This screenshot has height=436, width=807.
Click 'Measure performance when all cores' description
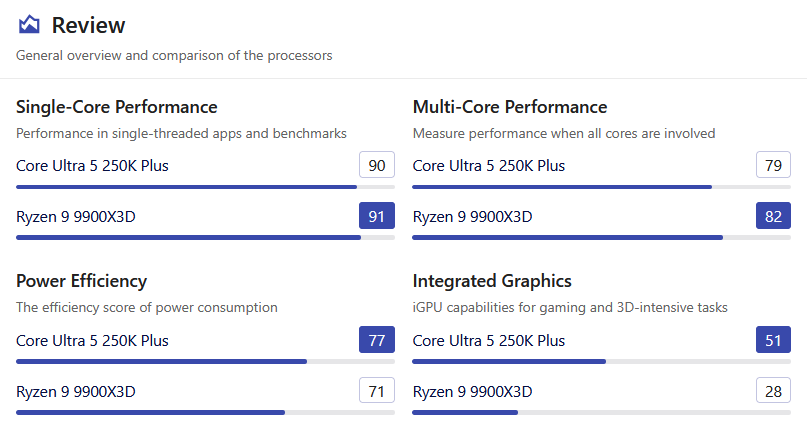[564, 134]
